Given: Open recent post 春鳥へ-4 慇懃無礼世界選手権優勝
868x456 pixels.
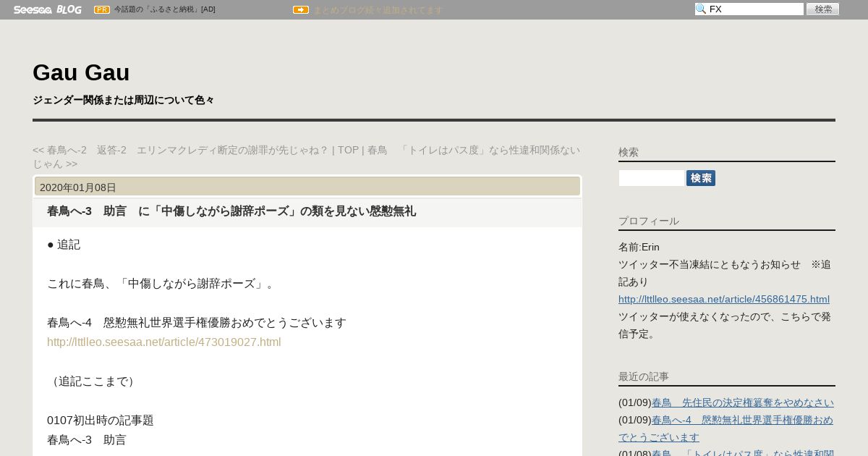Looking at the screenshot, I should pos(726,428).
